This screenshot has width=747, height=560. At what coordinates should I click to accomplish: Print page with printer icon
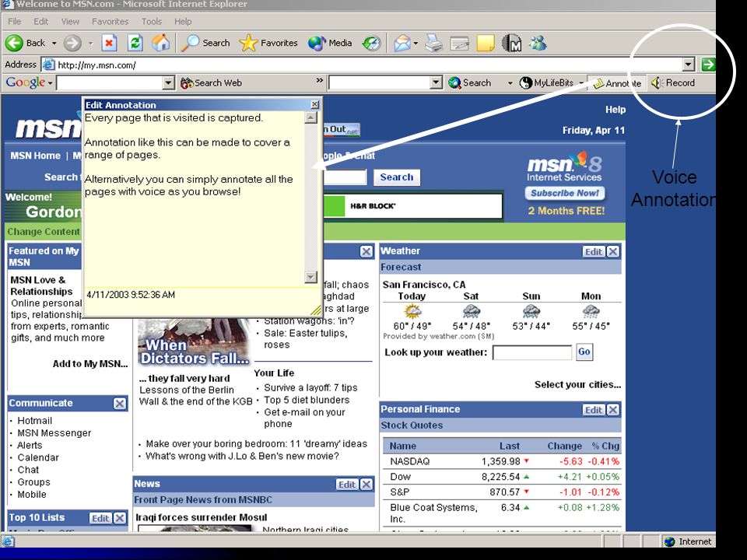[433, 44]
